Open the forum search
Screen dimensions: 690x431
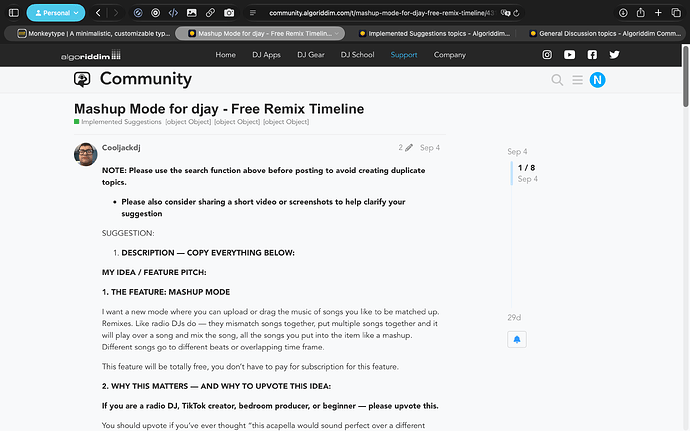pyautogui.click(x=557, y=80)
